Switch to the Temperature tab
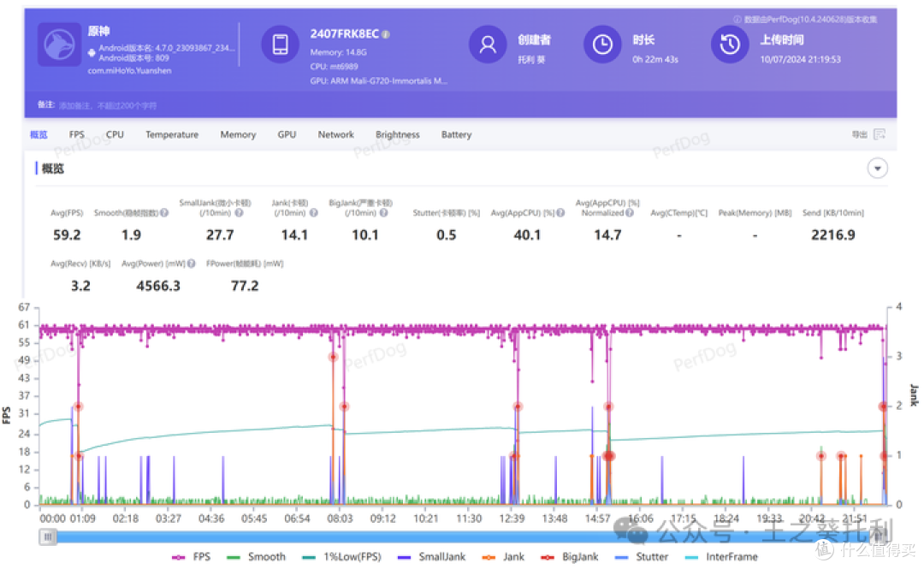924x569 pixels. pyautogui.click(x=172, y=134)
